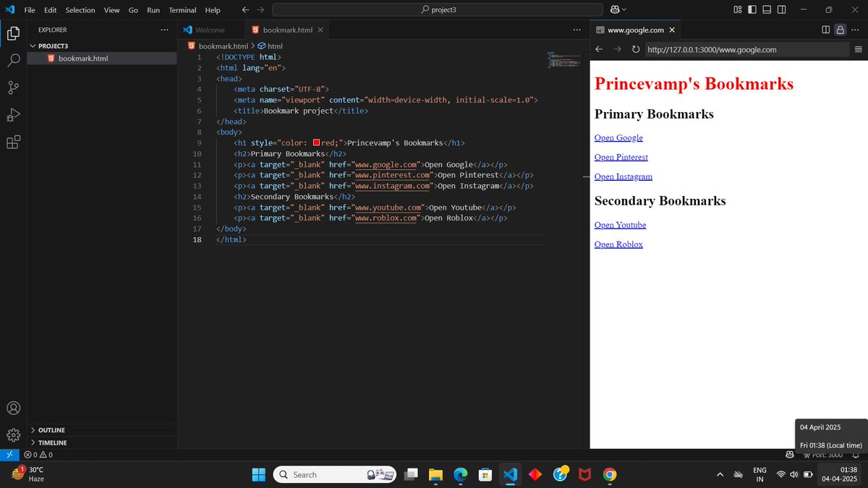Click the red color swatch in code
Viewport: 868px width, 488px height.
click(316, 142)
